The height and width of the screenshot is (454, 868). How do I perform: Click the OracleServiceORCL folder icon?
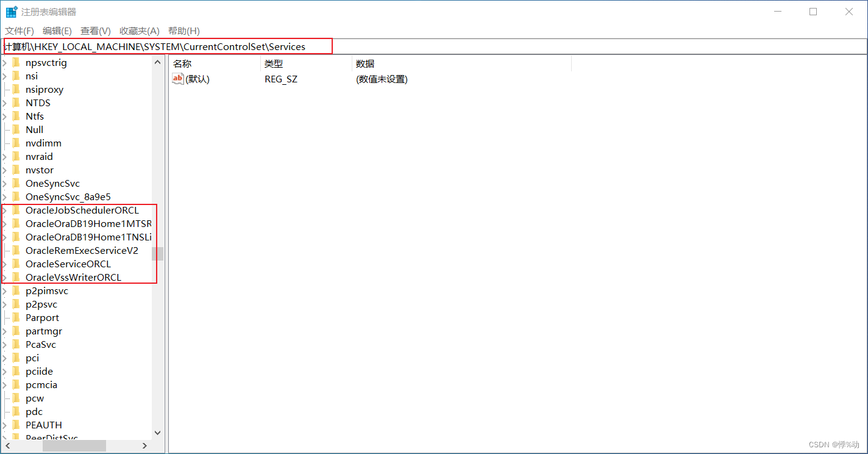(x=16, y=264)
